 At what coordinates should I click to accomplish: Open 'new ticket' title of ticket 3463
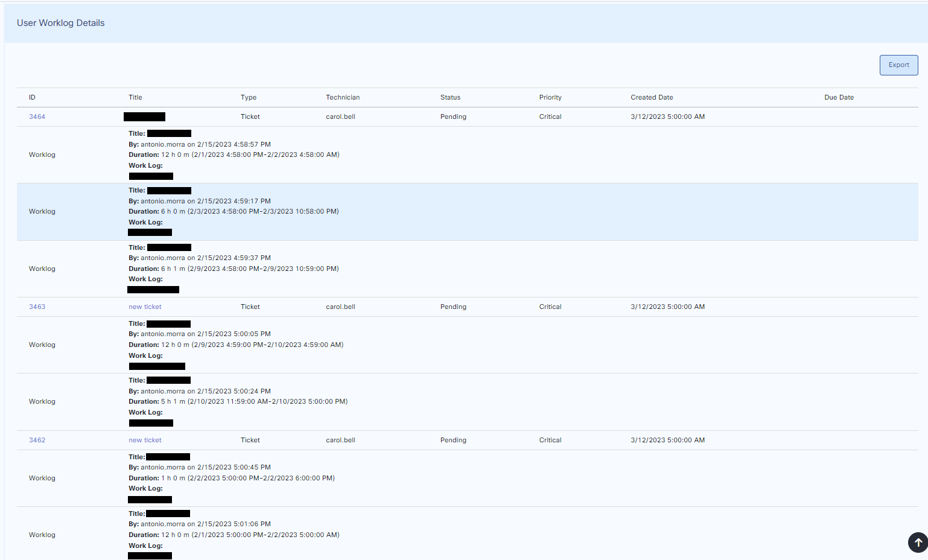click(x=145, y=307)
